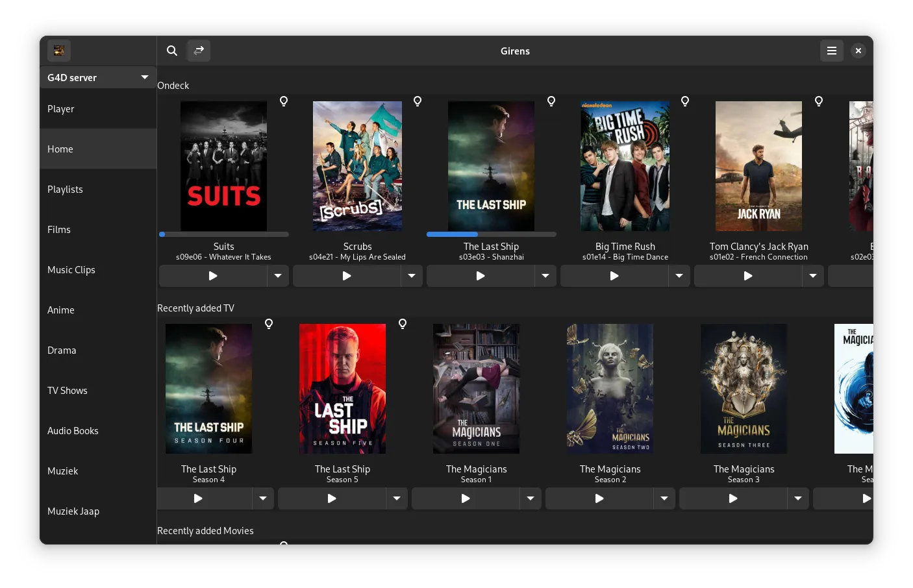Open the Scrubs poster thumbnail
Image resolution: width=913 pixels, height=588 pixels.
[357, 166]
